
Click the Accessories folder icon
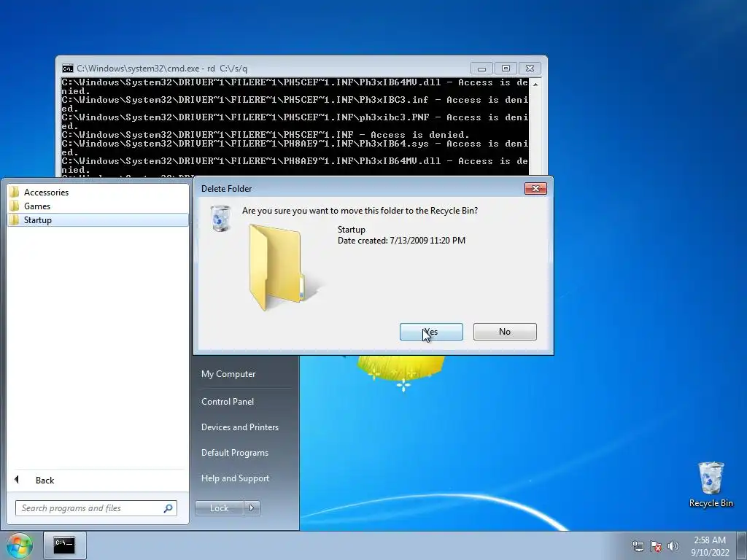(15, 192)
